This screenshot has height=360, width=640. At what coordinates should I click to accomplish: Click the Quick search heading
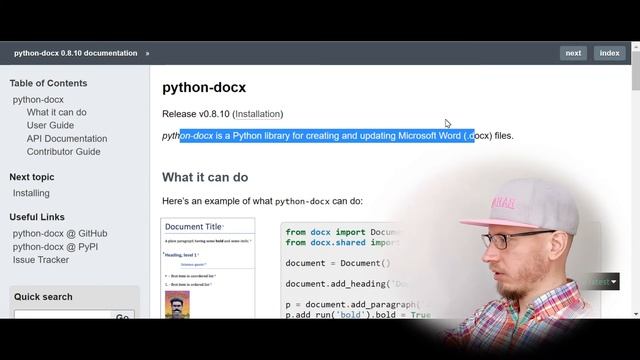click(x=43, y=297)
